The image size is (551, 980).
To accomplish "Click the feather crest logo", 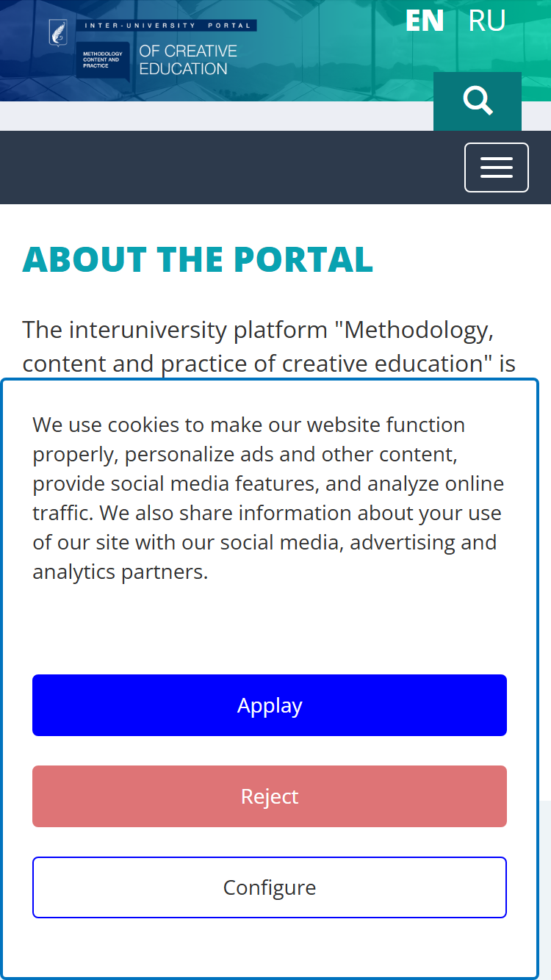I will tap(57, 32).
